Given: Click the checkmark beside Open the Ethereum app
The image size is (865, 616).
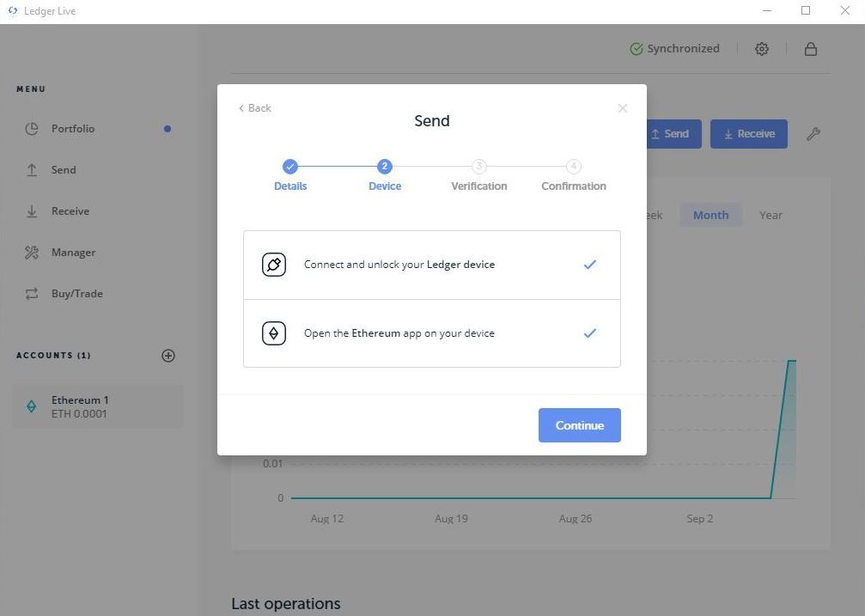Looking at the screenshot, I should click(590, 333).
